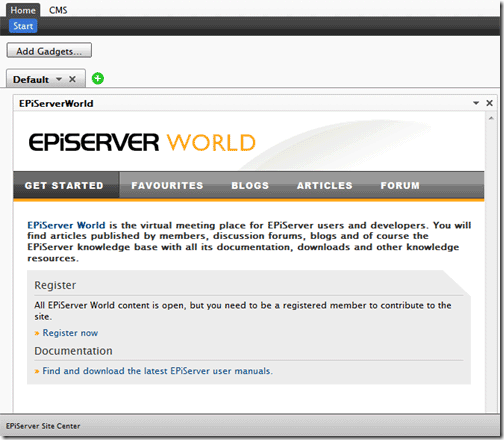Click the green add tab plus icon

(x=98, y=79)
